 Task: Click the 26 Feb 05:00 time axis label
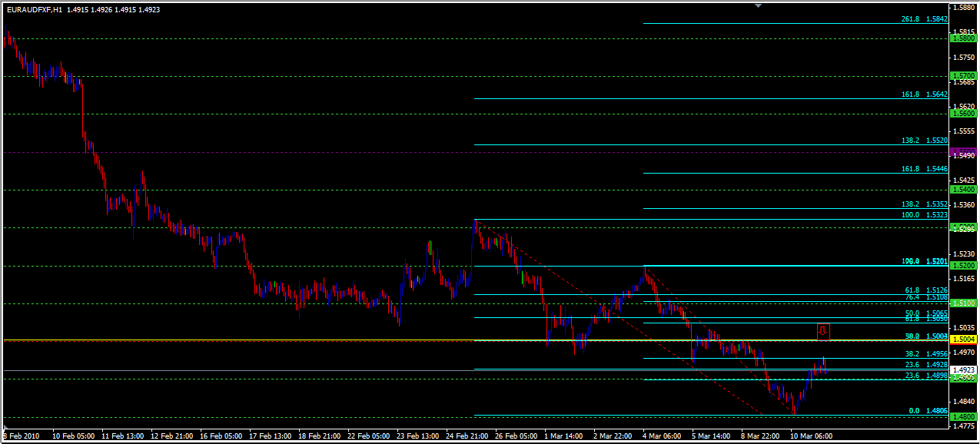point(516,436)
